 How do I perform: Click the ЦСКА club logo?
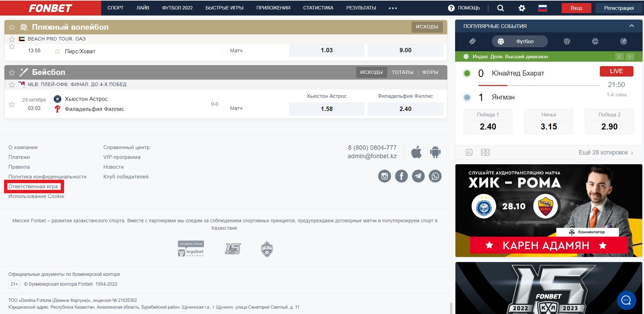(x=267, y=249)
